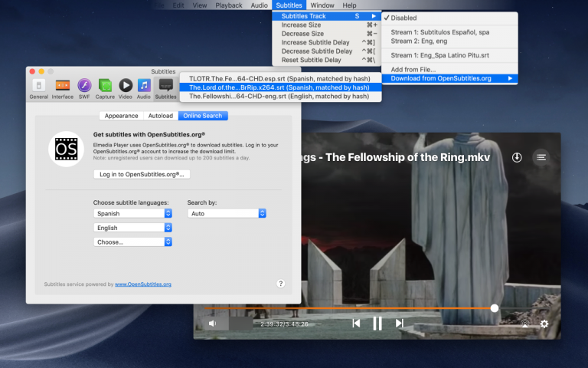Click the help question mark button
Viewport: 588px width, 368px height.
(280, 284)
